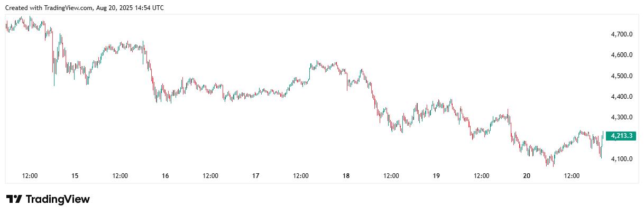Click the 4,100.0 price axis label
Viewport: 644px width, 215px height.
tap(622, 159)
